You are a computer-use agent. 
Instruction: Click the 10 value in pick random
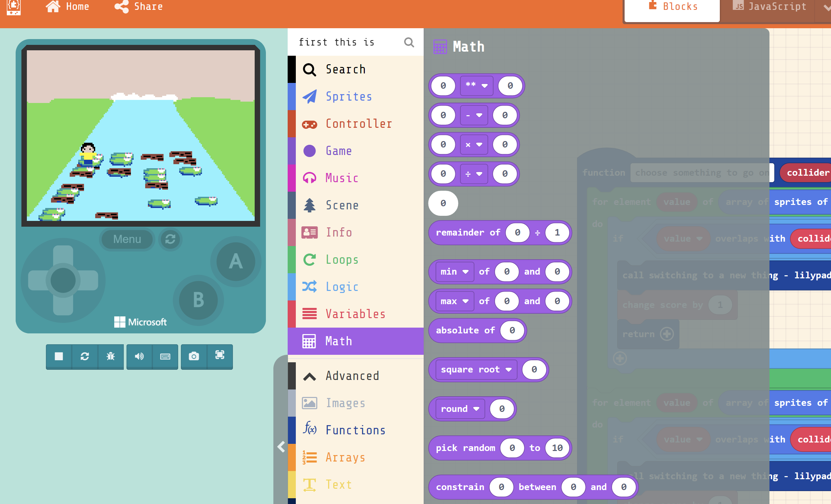tap(557, 448)
